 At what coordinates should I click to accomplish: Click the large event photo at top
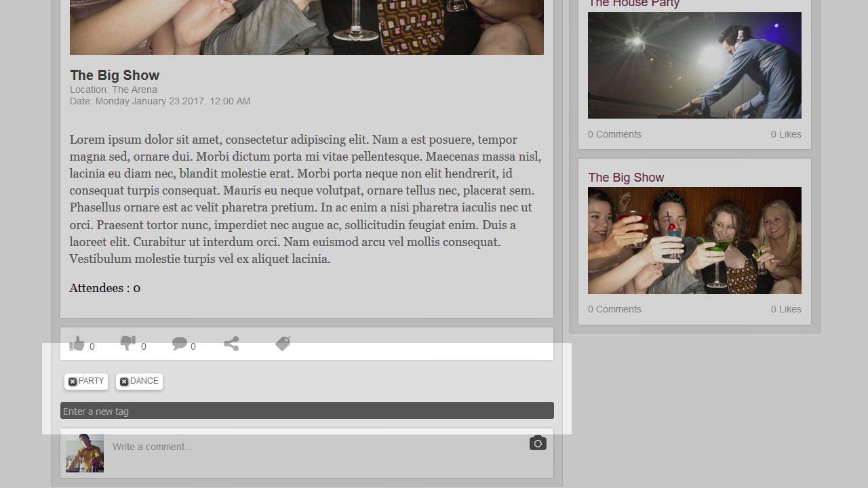click(x=307, y=27)
